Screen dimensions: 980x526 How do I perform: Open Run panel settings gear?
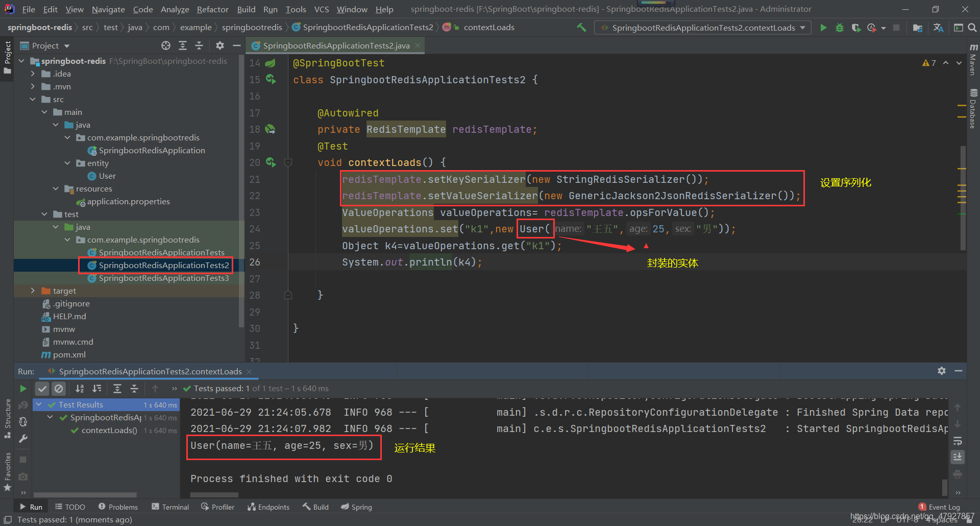coord(942,371)
